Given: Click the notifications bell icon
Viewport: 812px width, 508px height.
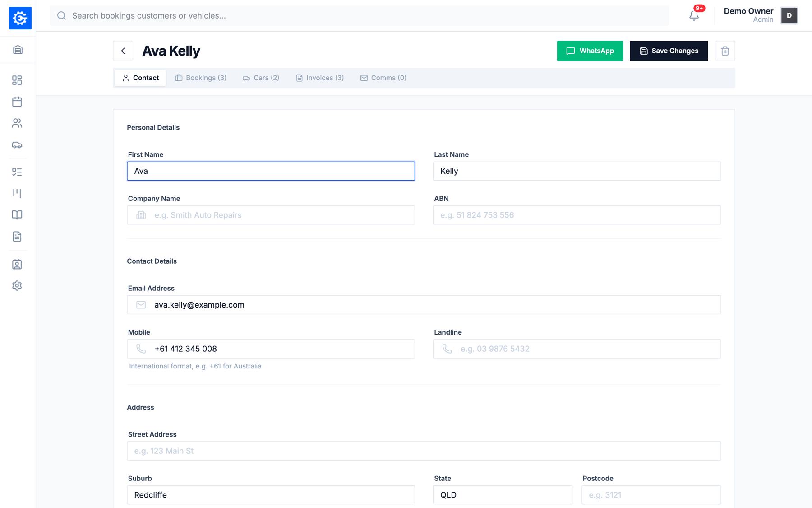Looking at the screenshot, I should click(694, 16).
